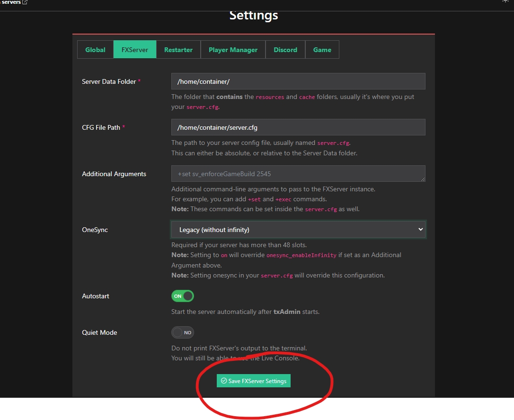
Task: Click the servers link at top left
Action: pyautogui.click(x=10, y=2)
